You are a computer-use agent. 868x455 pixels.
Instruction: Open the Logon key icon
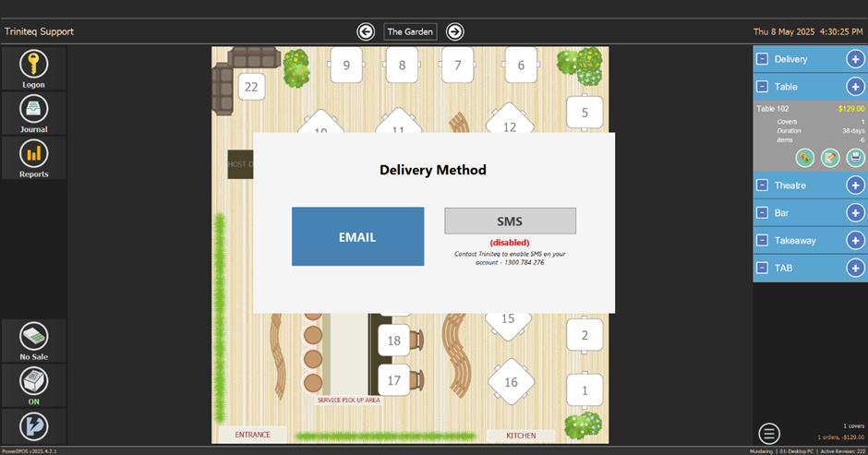point(34,64)
